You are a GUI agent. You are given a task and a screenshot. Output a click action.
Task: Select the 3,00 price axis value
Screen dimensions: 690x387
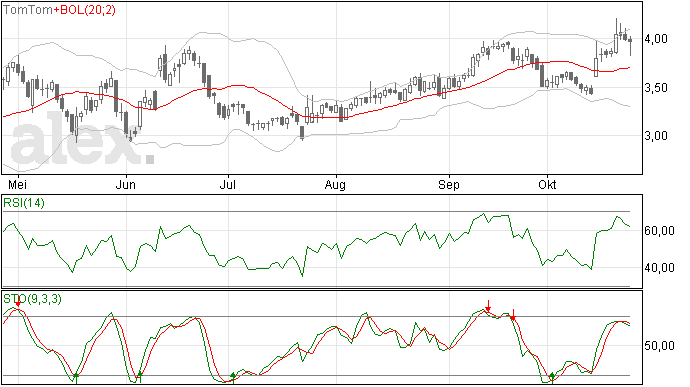(656, 136)
